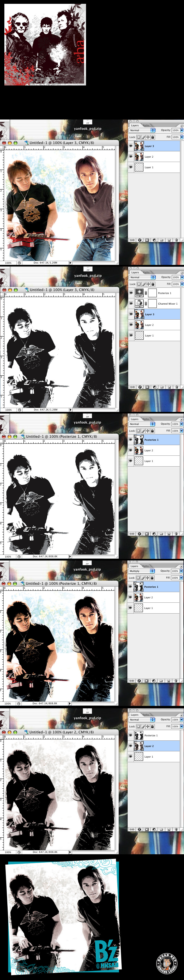The height and width of the screenshot is (980, 184).
Task: Switch to Paths tab in Channel Mixer Layers panel
Action: coord(146,272)
